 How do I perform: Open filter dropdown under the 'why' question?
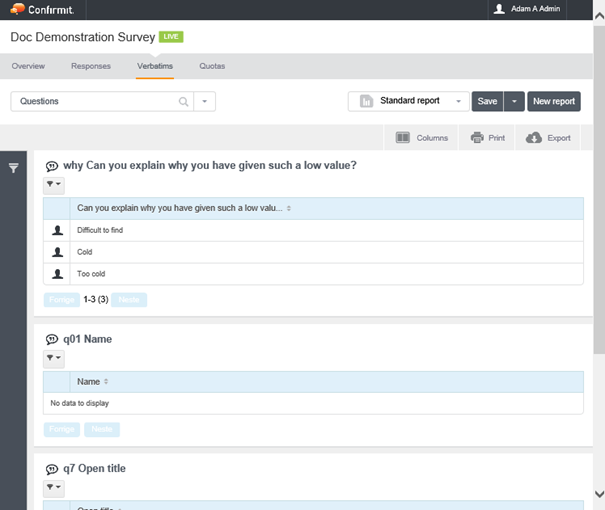[54, 185]
